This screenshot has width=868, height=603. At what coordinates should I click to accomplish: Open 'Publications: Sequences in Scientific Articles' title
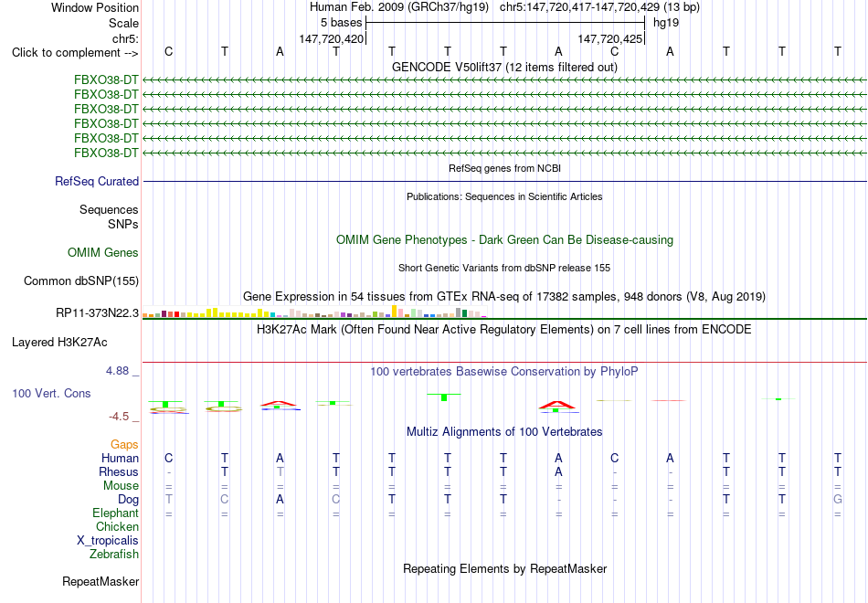coord(504,196)
